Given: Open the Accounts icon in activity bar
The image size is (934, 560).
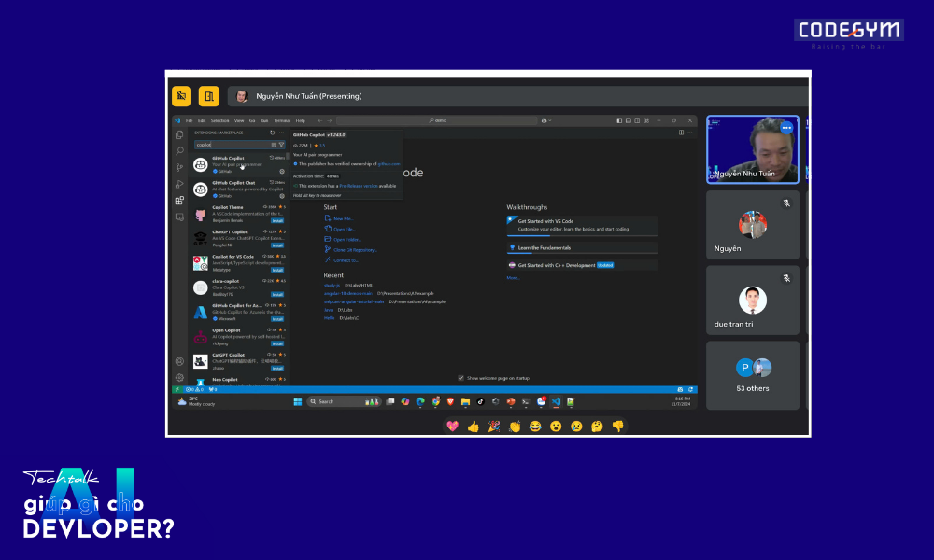Looking at the screenshot, I should tap(179, 361).
